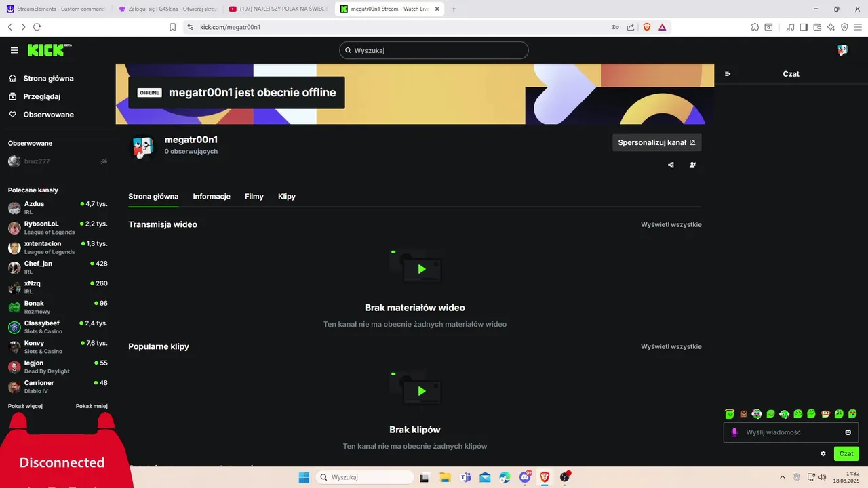Screen dimensions: 868x488
Task: Open recommended channel xNzq
Action: click(58, 287)
